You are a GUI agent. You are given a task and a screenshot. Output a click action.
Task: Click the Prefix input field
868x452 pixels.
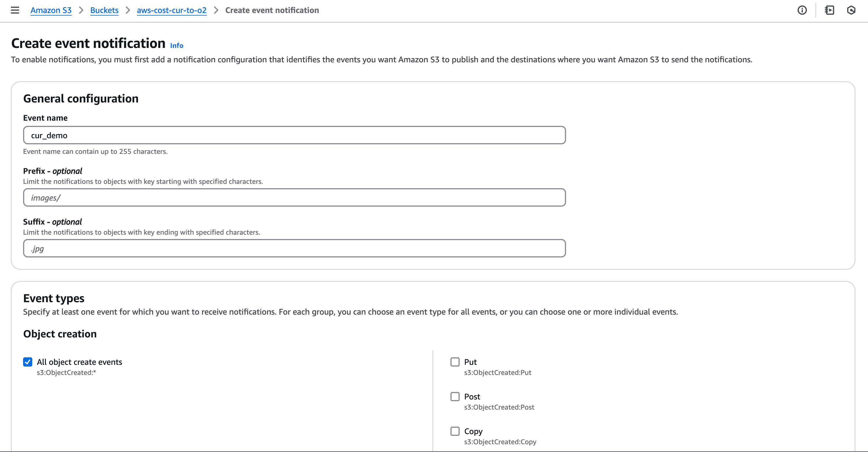point(294,198)
